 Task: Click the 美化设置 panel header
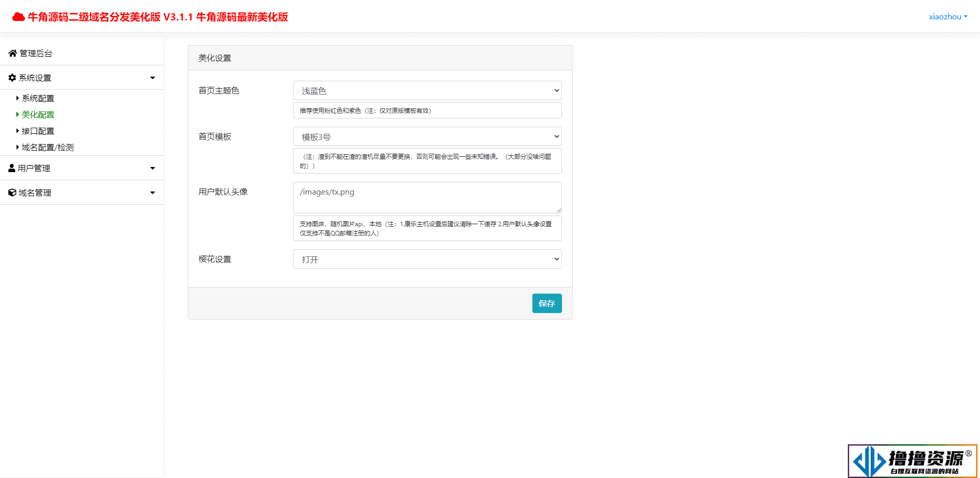(x=380, y=58)
